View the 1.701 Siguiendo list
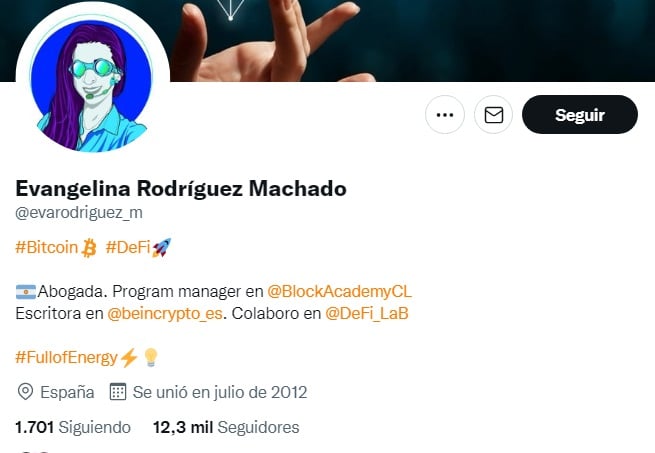The image size is (655, 453). (73, 428)
